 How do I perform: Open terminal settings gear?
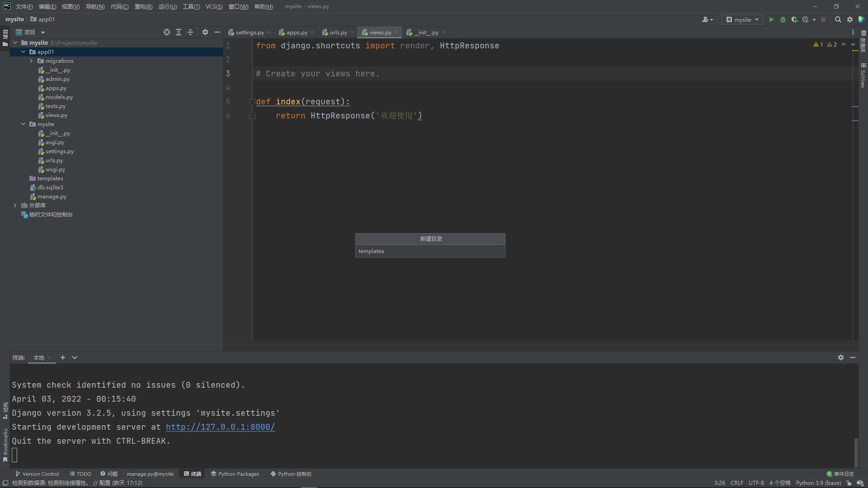[x=841, y=357]
